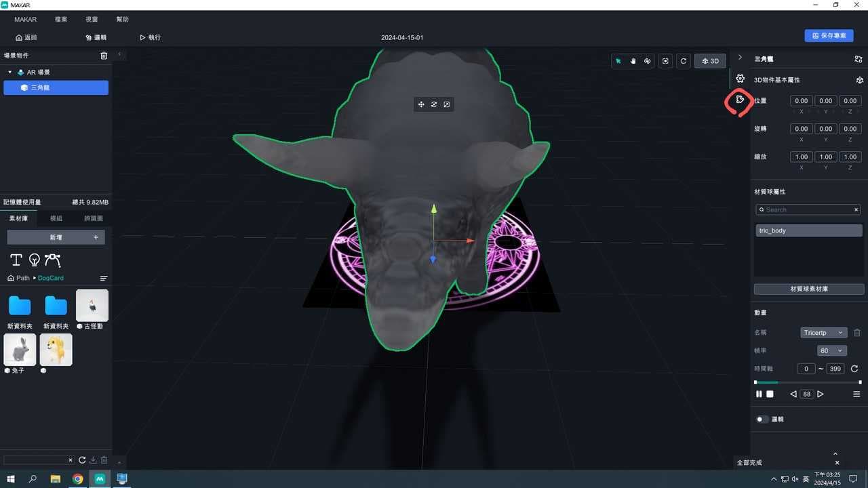Screen dimensions: 868x488
Task: Choose the scale gizmo above the model
Action: click(x=447, y=104)
